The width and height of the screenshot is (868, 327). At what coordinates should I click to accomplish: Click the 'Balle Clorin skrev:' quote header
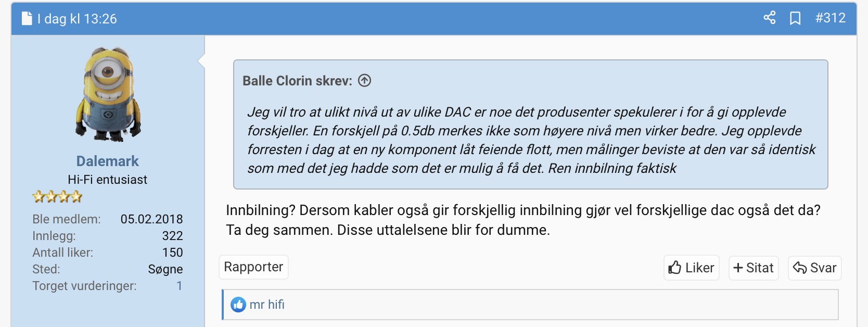click(297, 81)
